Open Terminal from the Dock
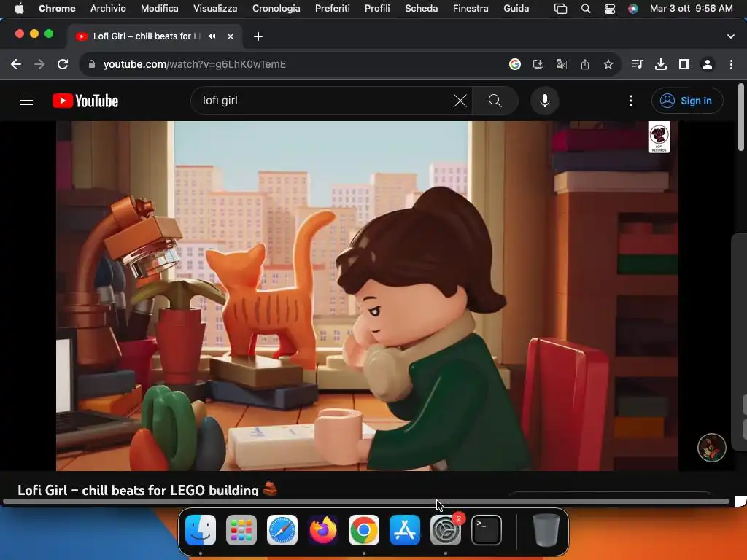Image resolution: width=747 pixels, height=560 pixels. 486,530
